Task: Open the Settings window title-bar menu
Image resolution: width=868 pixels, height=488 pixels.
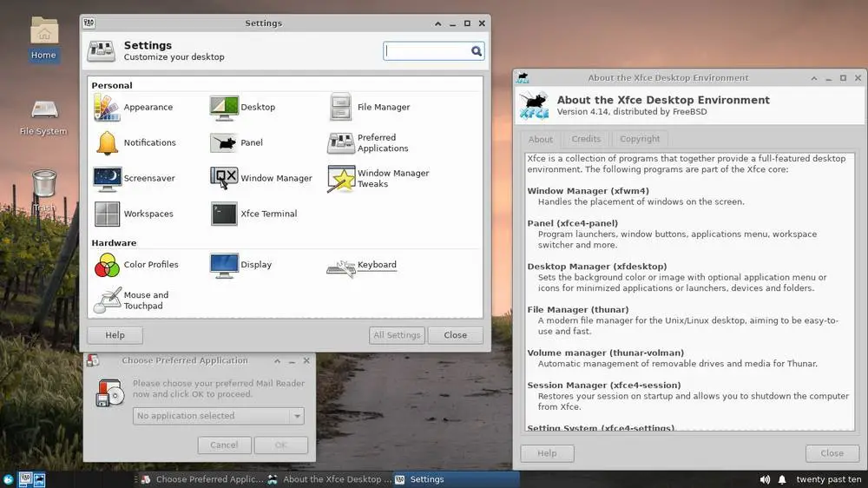Action: [89, 23]
